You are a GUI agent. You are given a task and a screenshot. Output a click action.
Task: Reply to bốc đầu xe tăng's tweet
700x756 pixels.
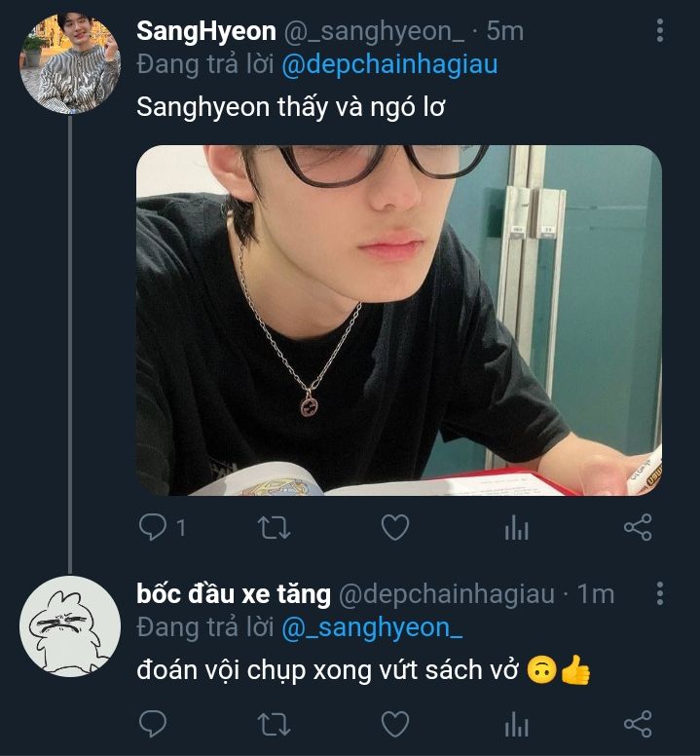tap(153, 724)
